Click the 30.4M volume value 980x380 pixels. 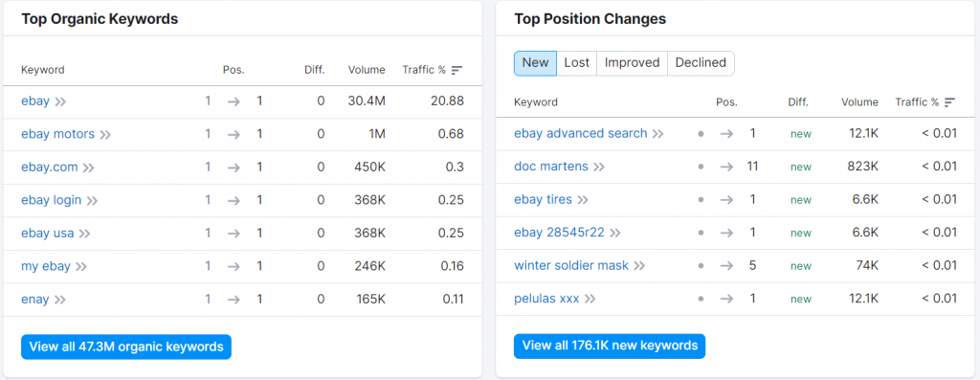click(367, 101)
